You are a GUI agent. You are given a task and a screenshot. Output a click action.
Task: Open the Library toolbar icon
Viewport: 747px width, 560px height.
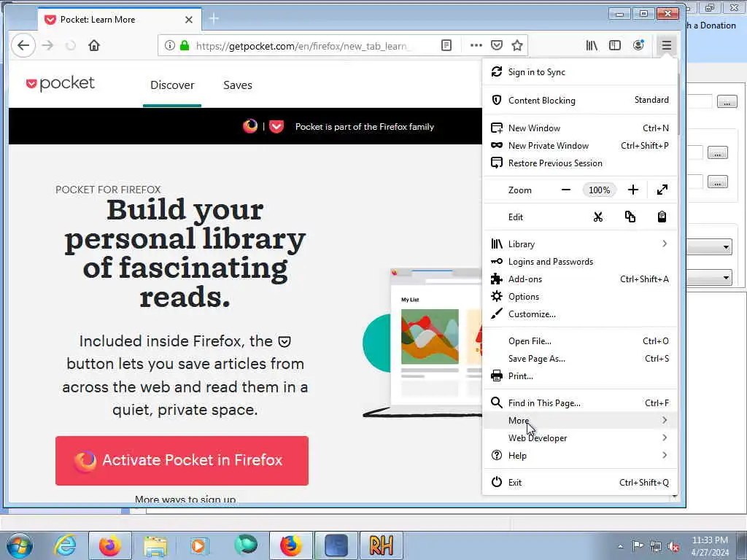pos(592,46)
